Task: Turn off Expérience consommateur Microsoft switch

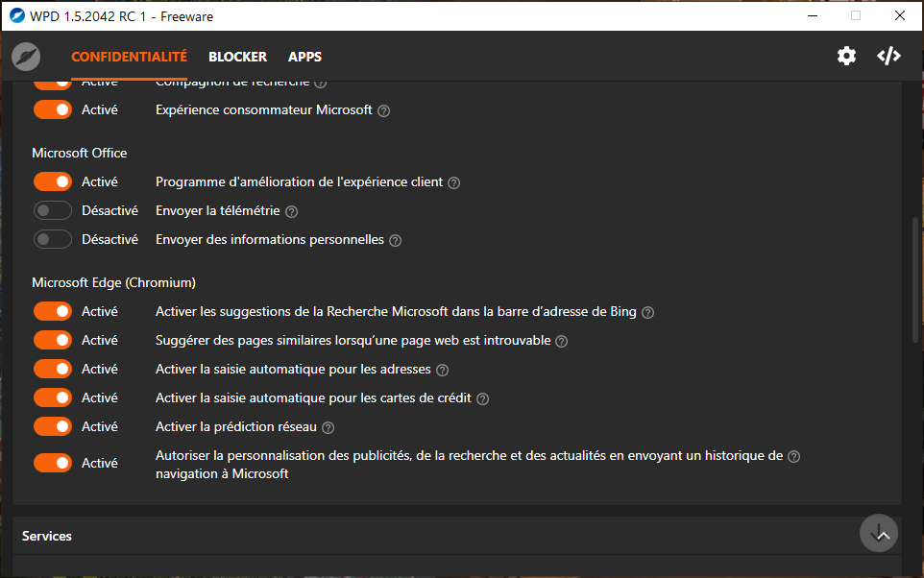Action: coord(53,109)
